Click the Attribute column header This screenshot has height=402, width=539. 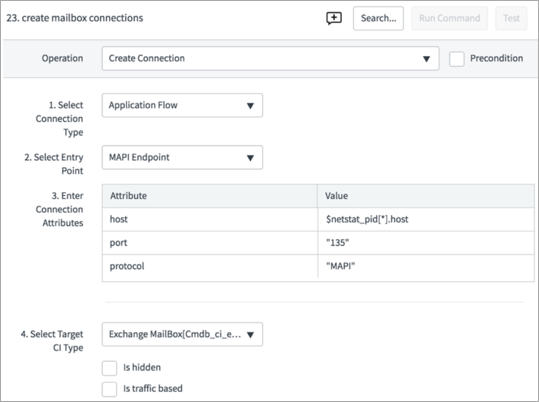210,196
